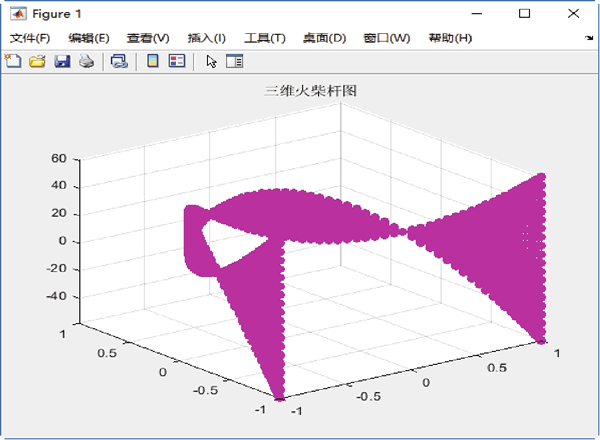Open the 插入(I) menu
Viewport: 600px width, 440px height.
pyautogui.click(x=207, y=38)
